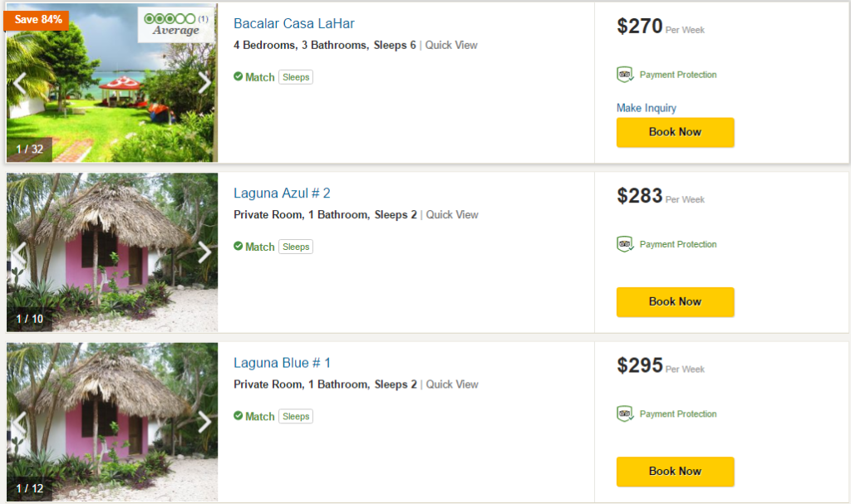Show next photo of Bacalar Casa LaHar
Image resolution: width=851 pixels, height=504 pixels.
pos(204,82)
